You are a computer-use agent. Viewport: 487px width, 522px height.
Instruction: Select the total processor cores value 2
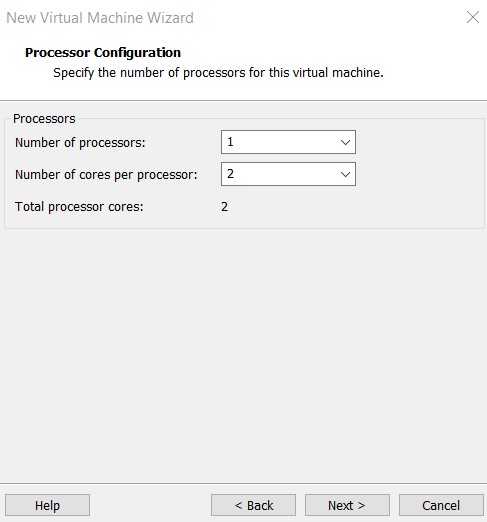(224, 207)
